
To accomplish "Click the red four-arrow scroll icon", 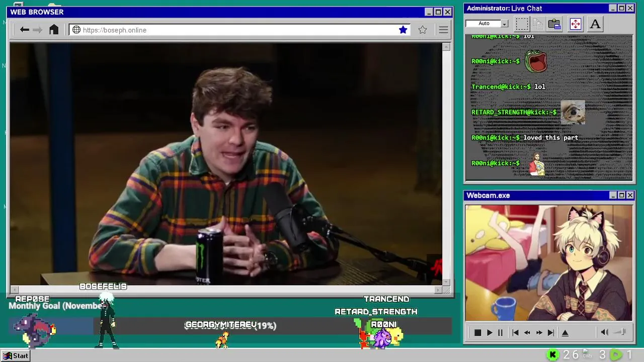I will coord(576,24).
